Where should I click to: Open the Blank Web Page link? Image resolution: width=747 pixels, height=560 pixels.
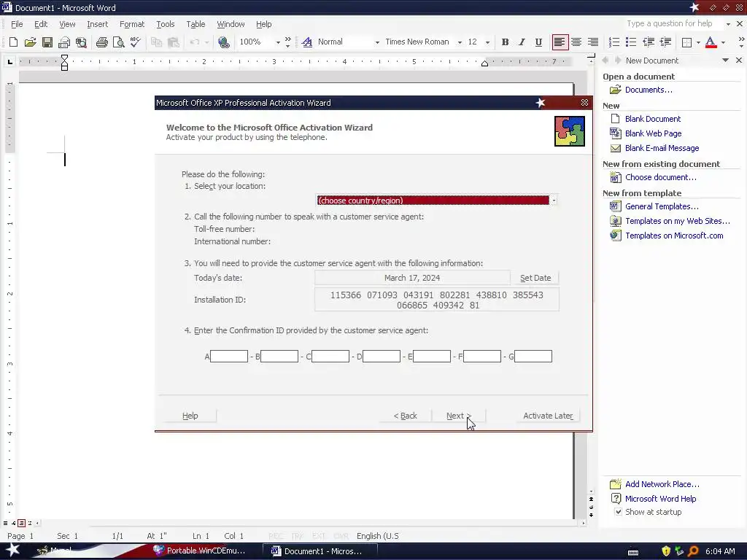coord(653,133)
